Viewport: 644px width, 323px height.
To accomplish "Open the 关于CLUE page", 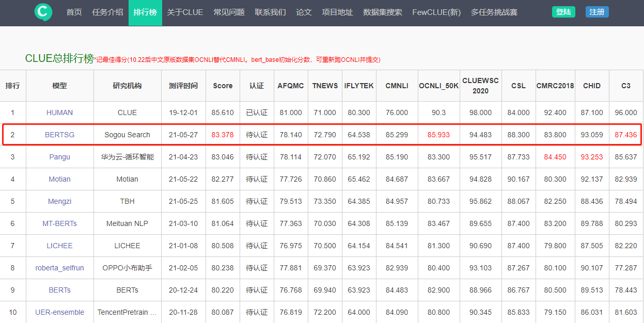I will point(185,12).
